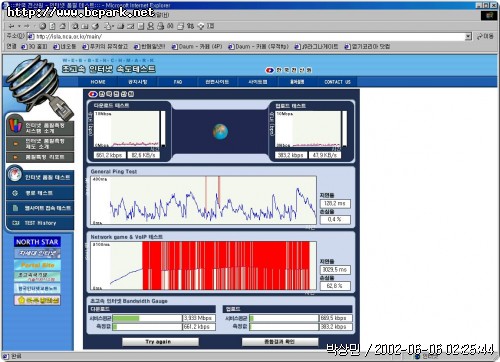500x362 pixels.
Task: Click the 완료 status bar text
Action: (16, 356)
